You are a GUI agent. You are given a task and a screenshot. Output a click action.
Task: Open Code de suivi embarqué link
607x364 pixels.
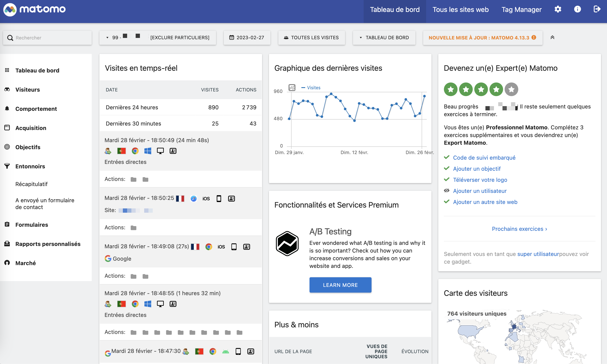coord(484,157)
